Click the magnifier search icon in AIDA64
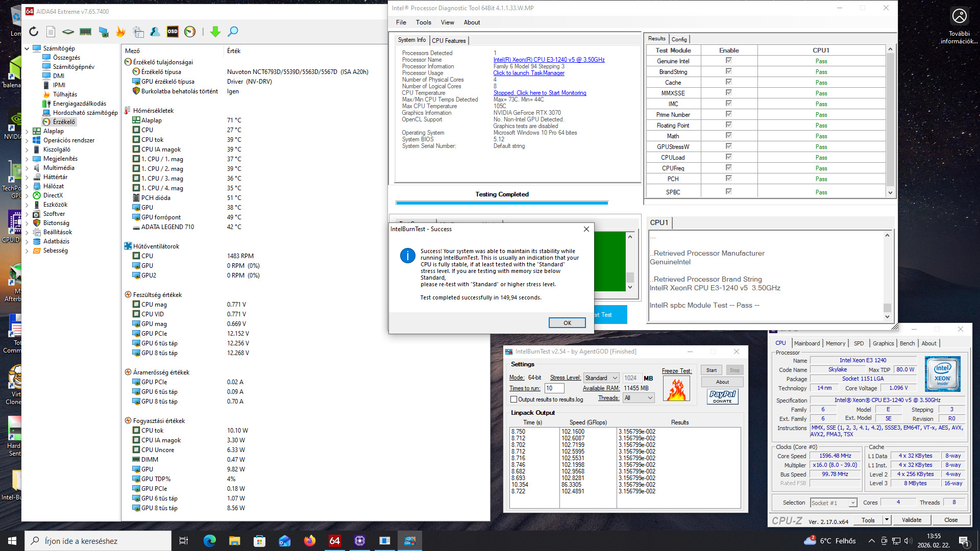This screenshot has height=551, width=980. [x=233, y=32]
